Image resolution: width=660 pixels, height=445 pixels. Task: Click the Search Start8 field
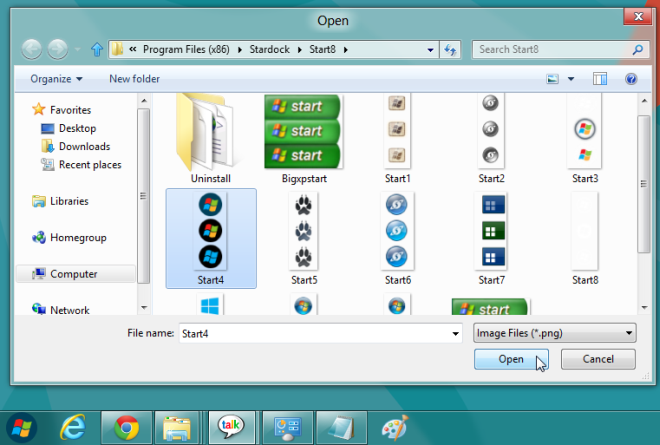click(560, 50)
